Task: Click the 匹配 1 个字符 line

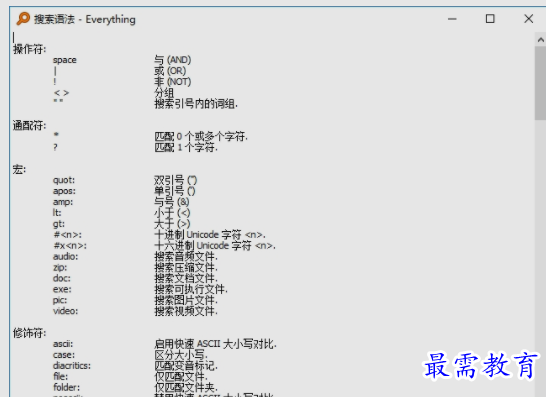Action: [186, 147]
